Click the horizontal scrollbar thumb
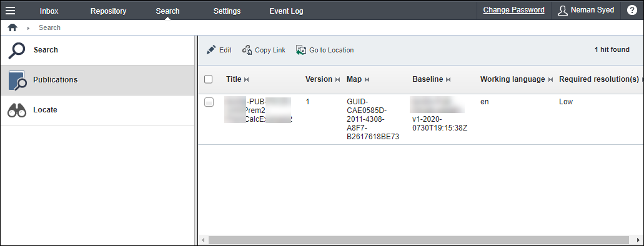Screen dimensions: 644x246 (419, 240)
